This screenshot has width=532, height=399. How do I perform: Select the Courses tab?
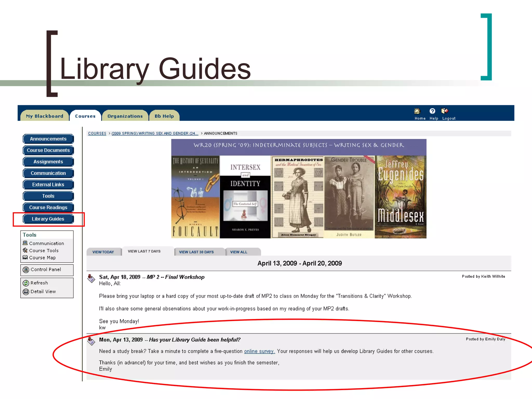pos(85,116)
